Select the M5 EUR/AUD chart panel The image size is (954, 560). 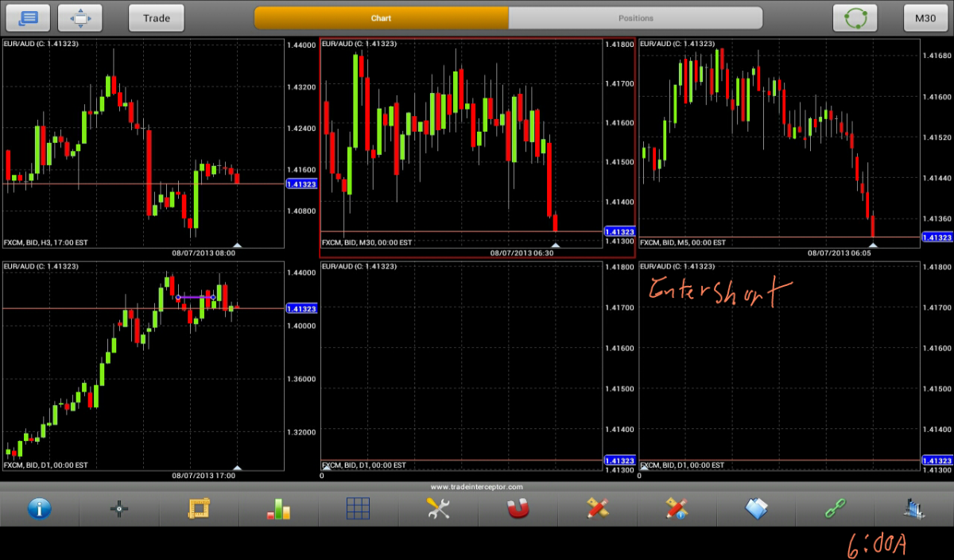pos(779,143)
